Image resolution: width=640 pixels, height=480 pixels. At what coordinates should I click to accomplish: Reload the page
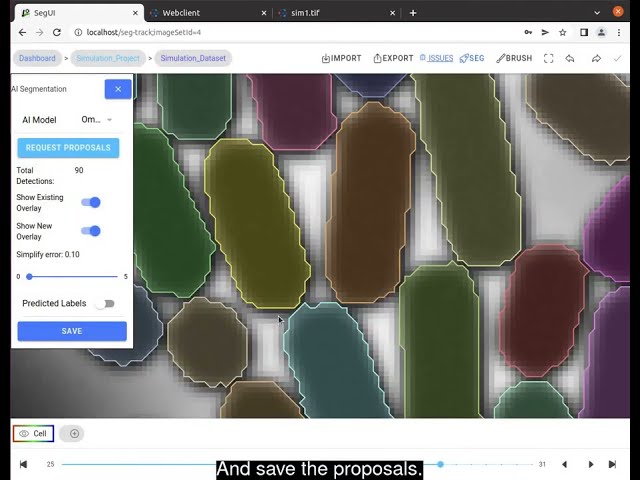coord(57,32)
